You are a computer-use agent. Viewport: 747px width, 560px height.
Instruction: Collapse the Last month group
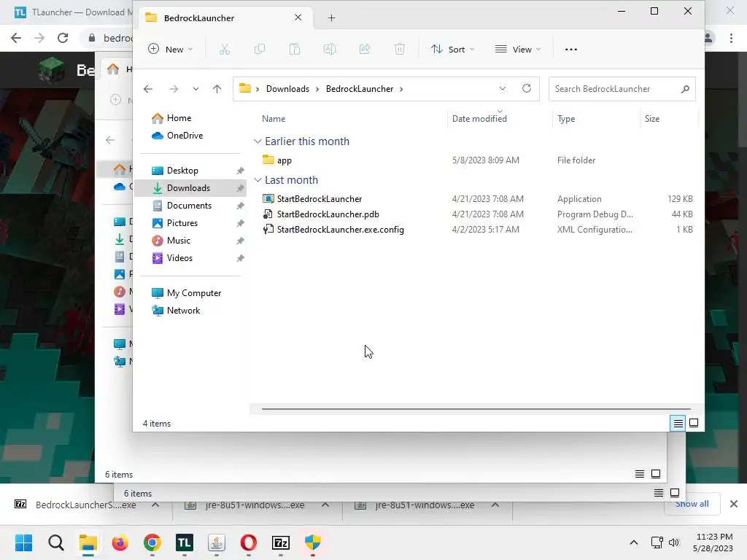click(258, 180)
